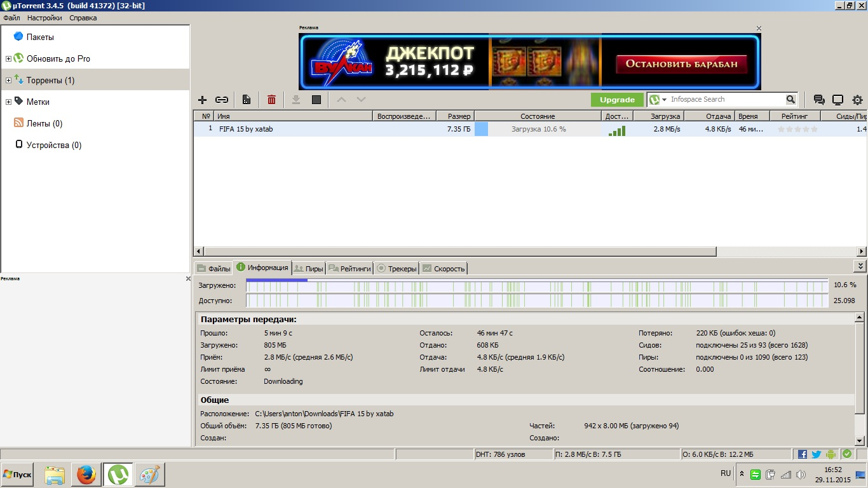Image resolution: width=868 pixels, height=488 pixels.
Task: Sort by the Загрузка column header
Action: pos(658,116)
